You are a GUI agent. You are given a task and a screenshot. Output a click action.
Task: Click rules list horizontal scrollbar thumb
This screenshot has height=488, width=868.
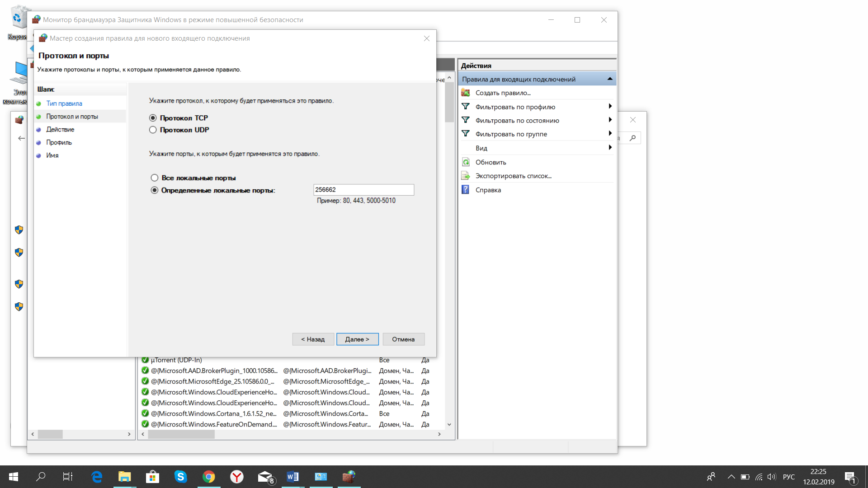pos(181,434)
